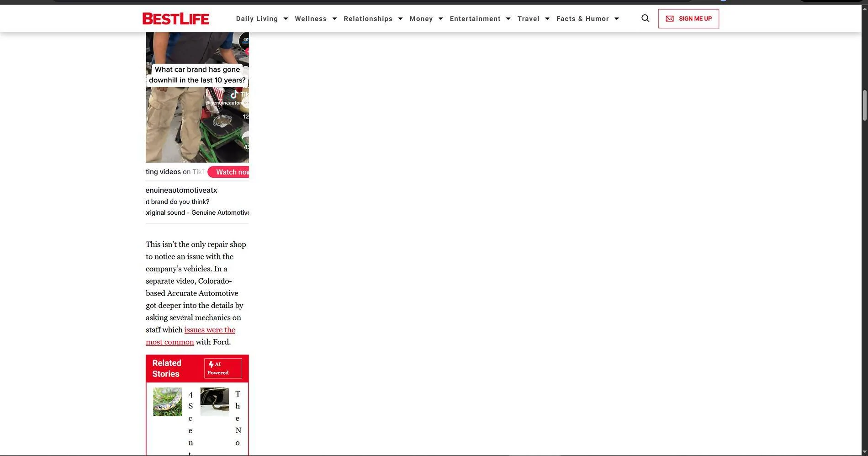Click the vertical page scrollbar thumb
The height and width of the screenshot is (456, 868).
(x=864, y=106)
